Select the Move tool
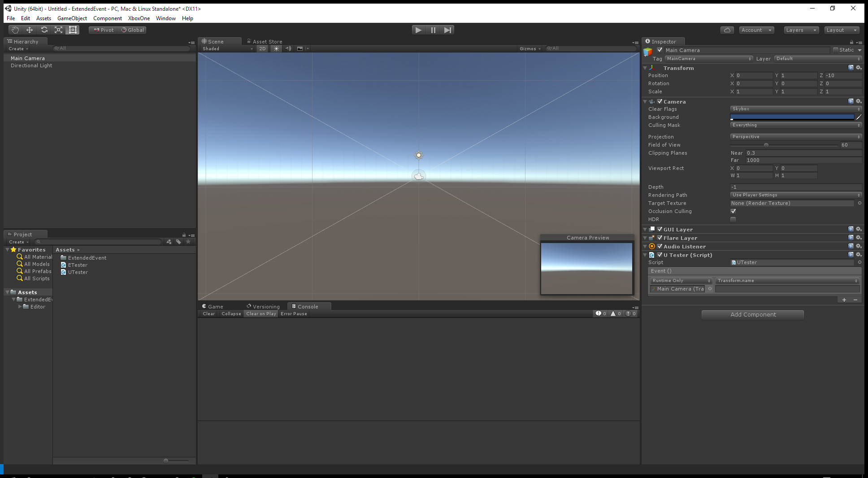Image resolution: width=868 pixels, height=478 pixels. tap(30, 30)
